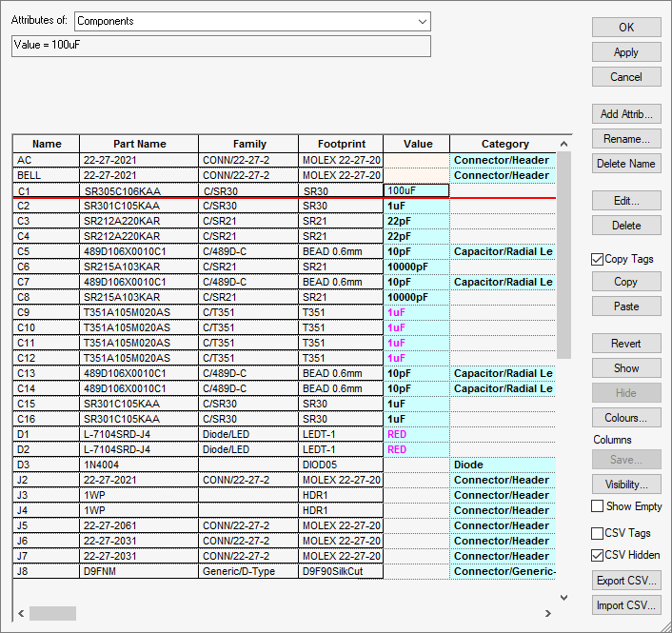Click the OK button
Screen dimensions: 672x633
pos(625,28)
